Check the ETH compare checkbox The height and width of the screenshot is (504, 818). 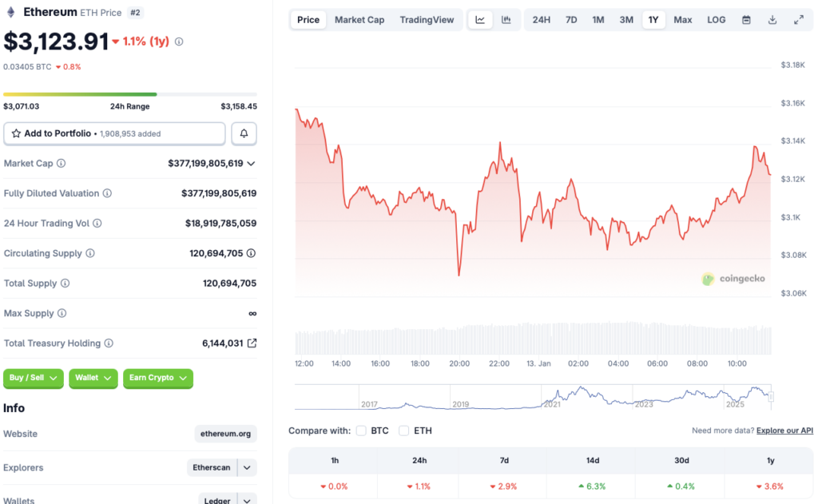403,431
